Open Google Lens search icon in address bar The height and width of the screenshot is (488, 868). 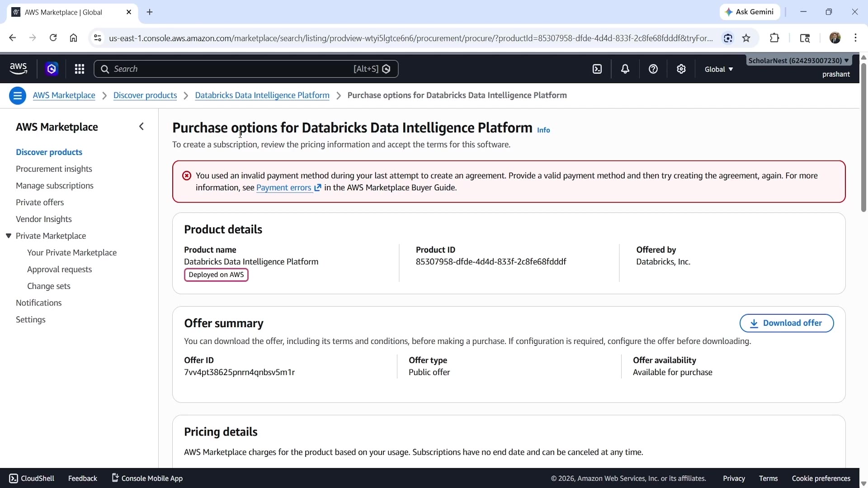tap(728, 38)
